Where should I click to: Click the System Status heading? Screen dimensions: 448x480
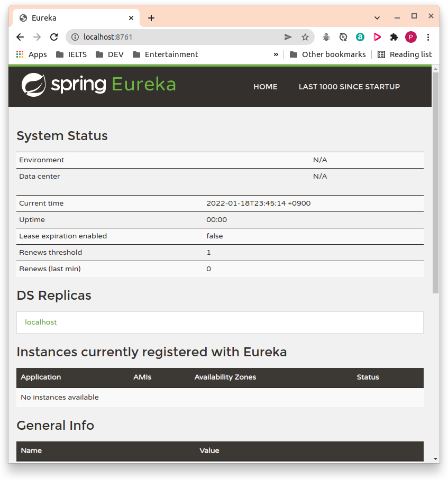coord(62,136)
